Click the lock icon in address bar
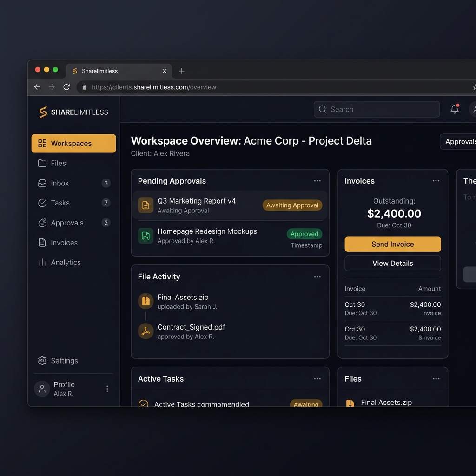 click(85, 87)
